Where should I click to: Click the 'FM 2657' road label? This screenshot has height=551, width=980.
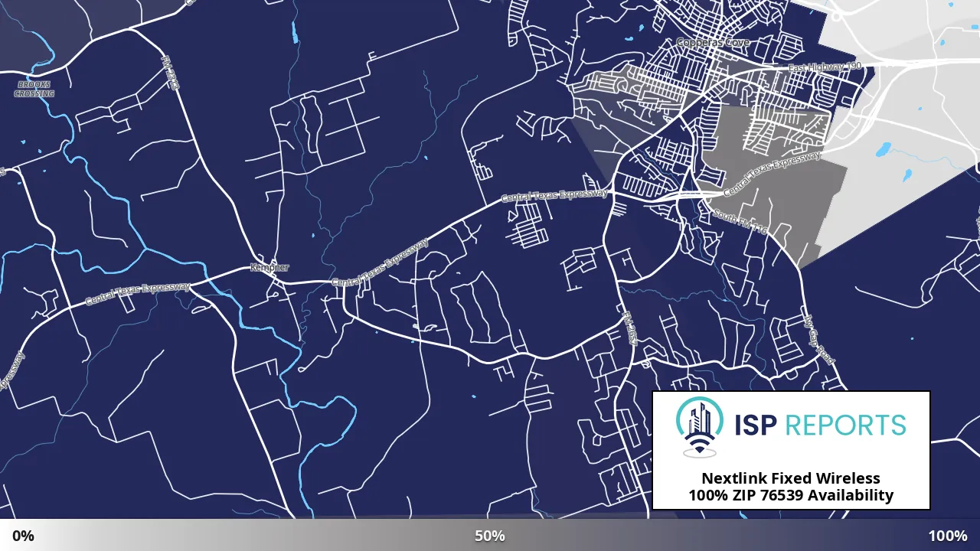[630, 328]
